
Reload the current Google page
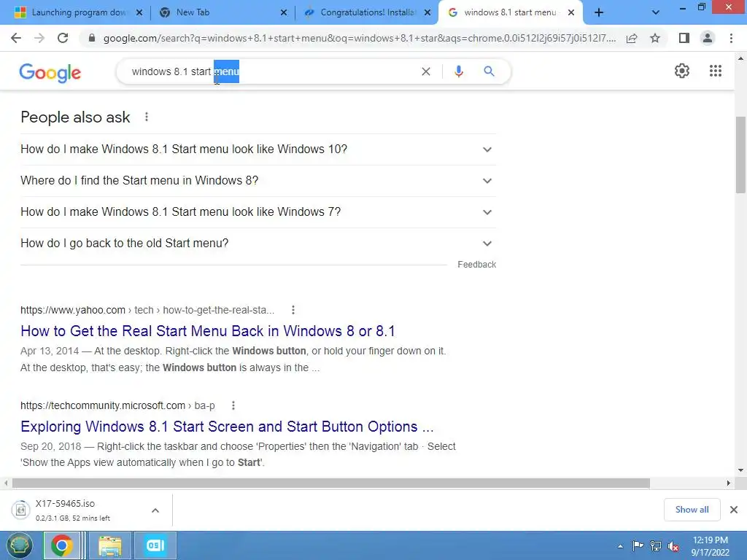pos(63,38)
